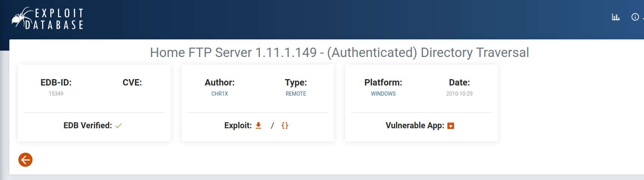Click the Type label

[296, 82]
